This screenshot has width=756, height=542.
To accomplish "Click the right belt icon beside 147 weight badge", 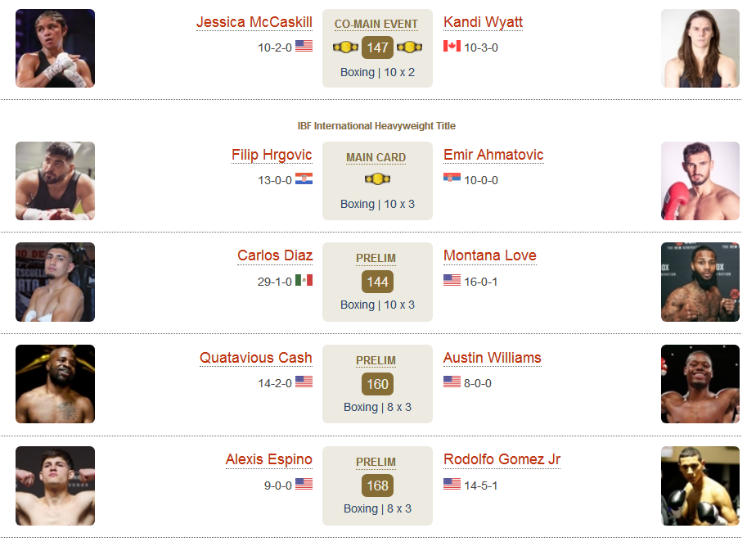I will (x=409, y=47).
